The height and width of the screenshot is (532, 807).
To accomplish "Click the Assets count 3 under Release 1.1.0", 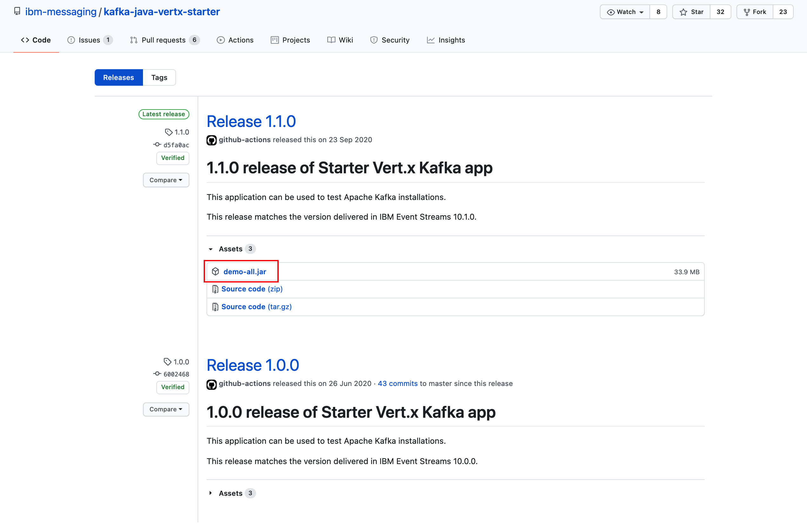I will (x=250, y=249).
